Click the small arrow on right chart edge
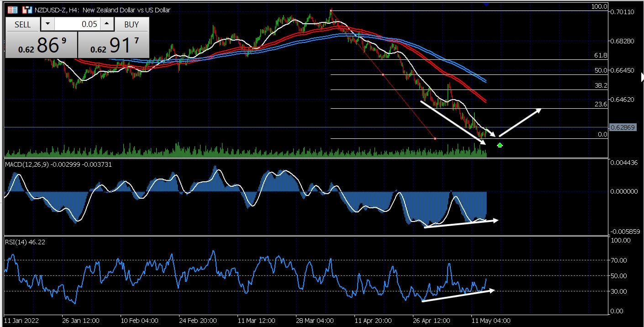 click(642, 78)
